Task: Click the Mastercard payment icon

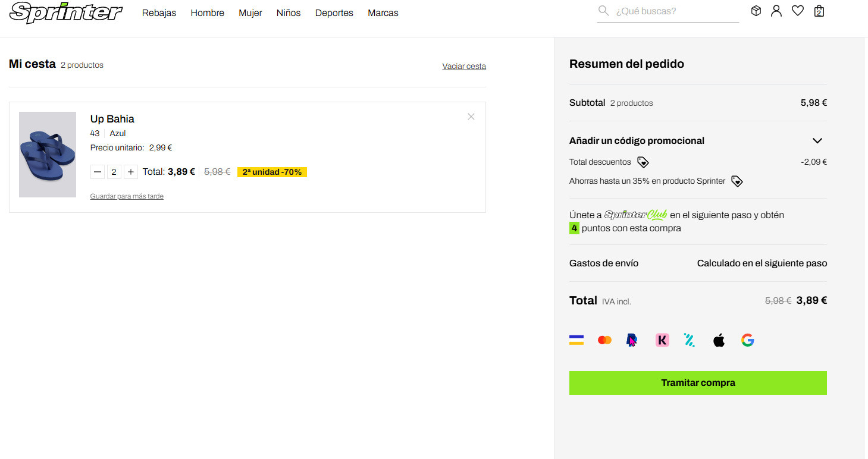Action: pyautogui.click(x=604, y=340)
